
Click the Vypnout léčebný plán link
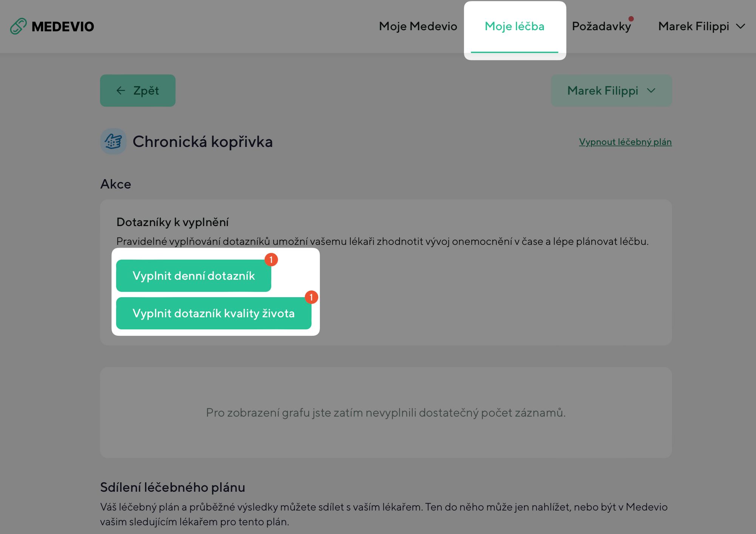625,142
